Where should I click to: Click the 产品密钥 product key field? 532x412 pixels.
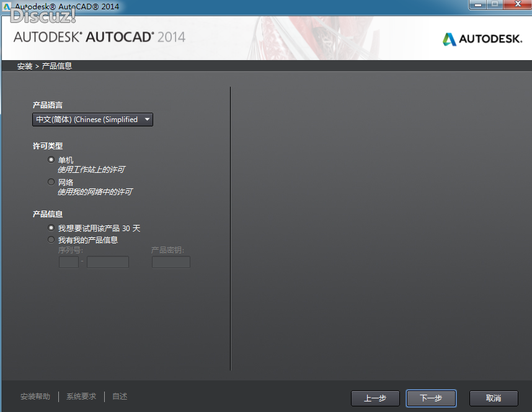tap(171, 262)
